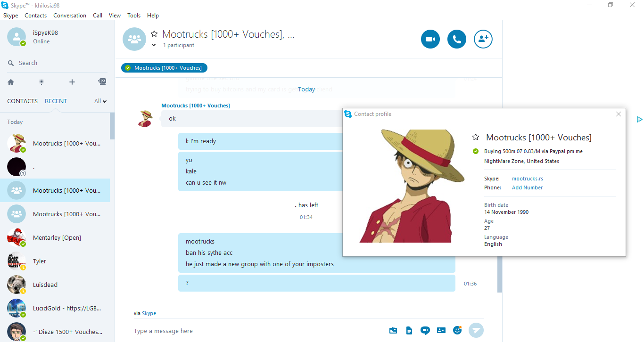Start a video call with Mootrucks

coord(430,39)
